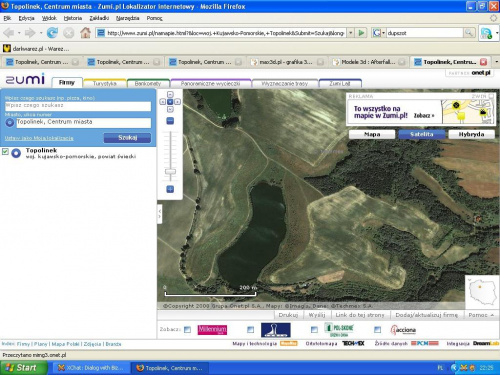Tick the checkbox next to acciona logo
The image size is (500, 375).
(x=377, y=329)
